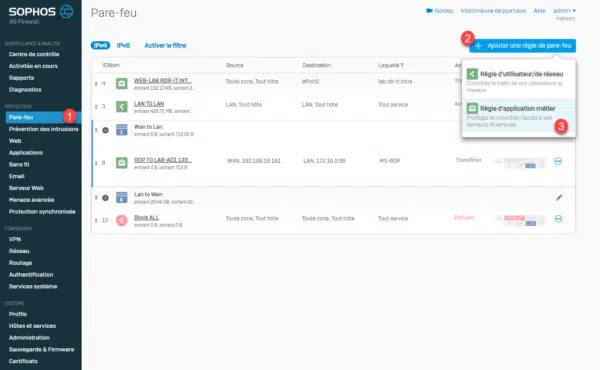This screenshot has height=370, width=600.
Task: Open Authentification in the sidebar
Action: point(31,275)
